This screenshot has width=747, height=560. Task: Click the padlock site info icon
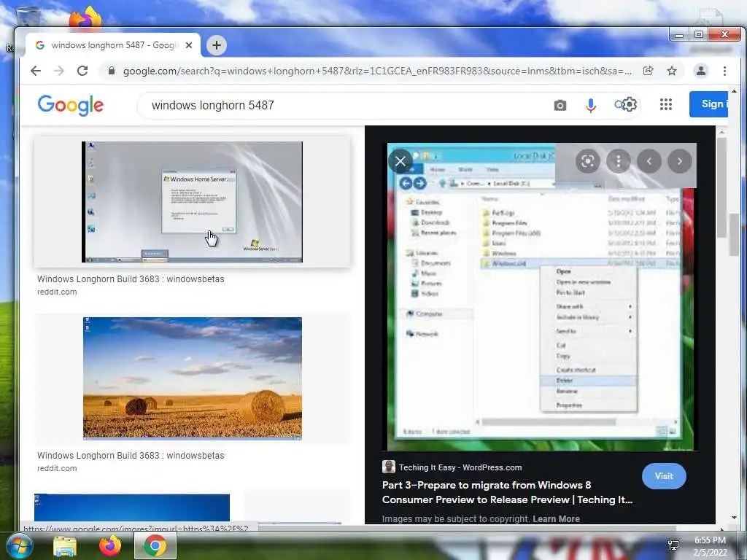[x=112, y=71]
